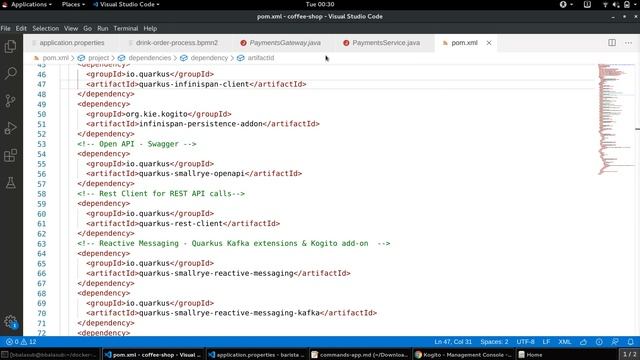Click quarkus-infinispan-client artifactId text
This screenshot has width=640, height=360.
click(194, 84)
